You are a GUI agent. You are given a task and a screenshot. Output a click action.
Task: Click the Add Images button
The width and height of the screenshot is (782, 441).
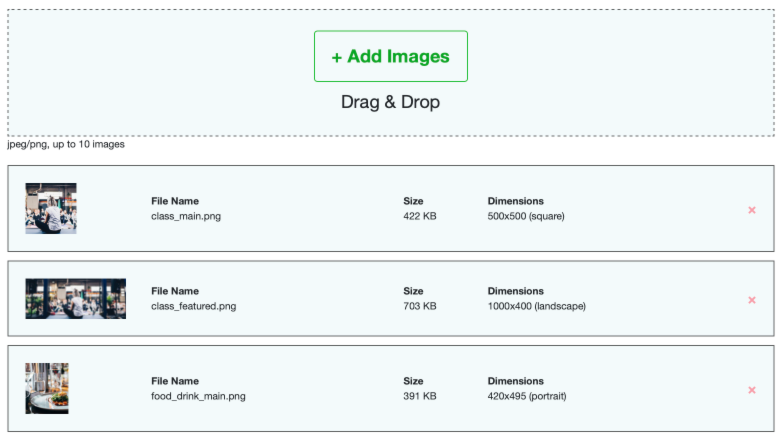click(391, 56)
